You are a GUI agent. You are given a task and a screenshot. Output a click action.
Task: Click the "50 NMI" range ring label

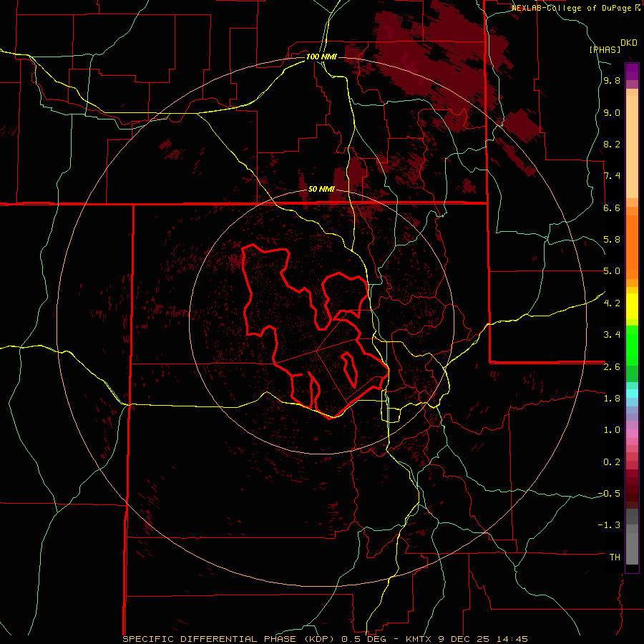321,190
